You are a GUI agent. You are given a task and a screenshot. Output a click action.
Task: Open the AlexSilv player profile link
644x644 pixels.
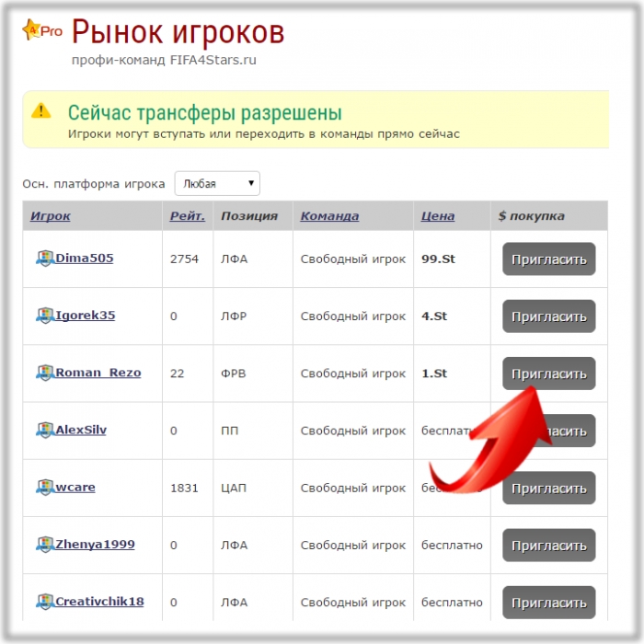click(81, 430)
